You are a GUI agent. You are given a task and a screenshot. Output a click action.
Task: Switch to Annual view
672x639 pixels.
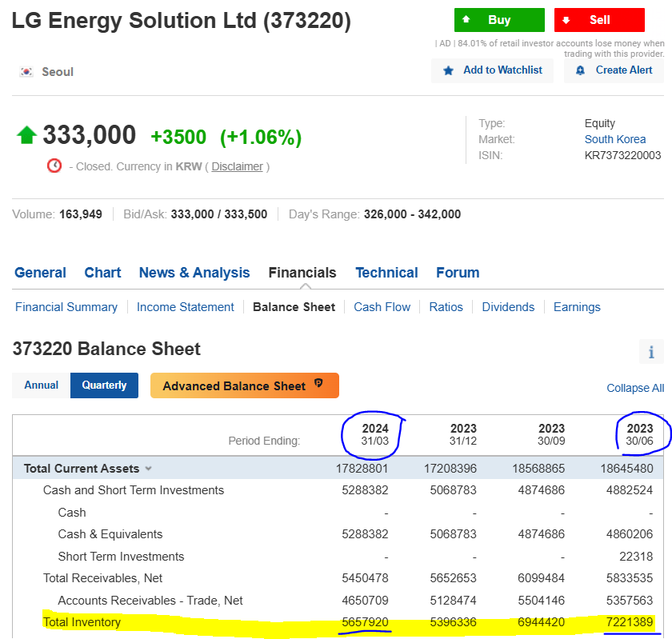(x=41, y=385)
